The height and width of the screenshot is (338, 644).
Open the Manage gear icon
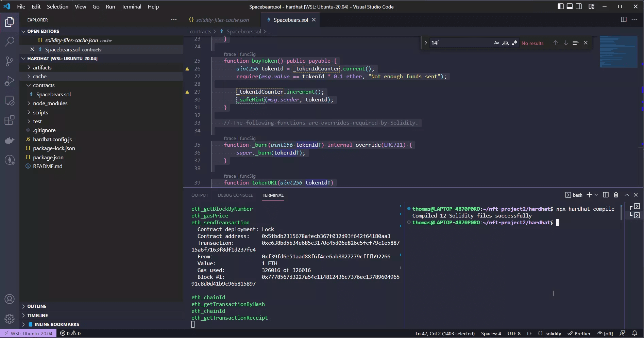click(x=10, y=319)
